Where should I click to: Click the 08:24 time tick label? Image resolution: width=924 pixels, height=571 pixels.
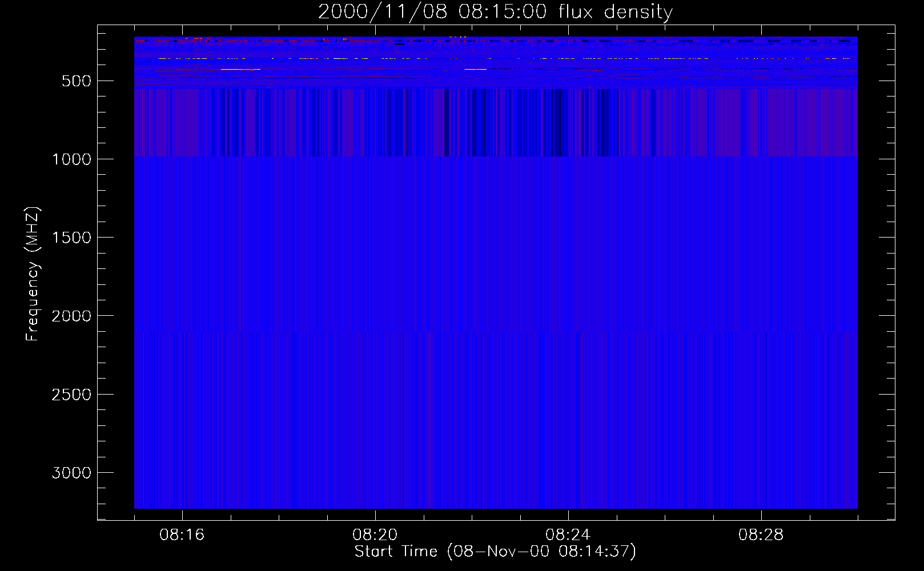568,535
